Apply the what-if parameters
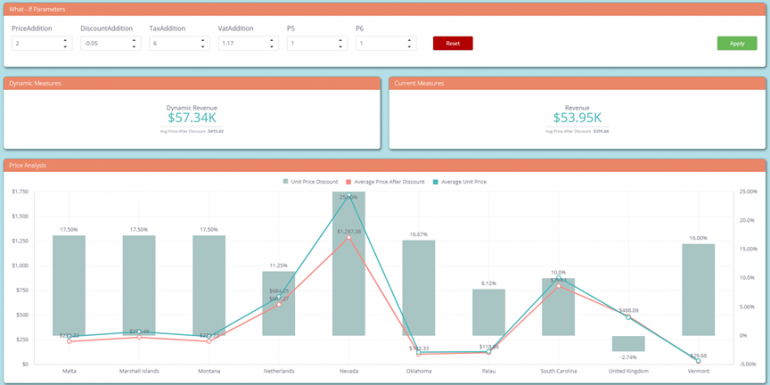The height and width of the screenshot is (385, 770). 737,43
